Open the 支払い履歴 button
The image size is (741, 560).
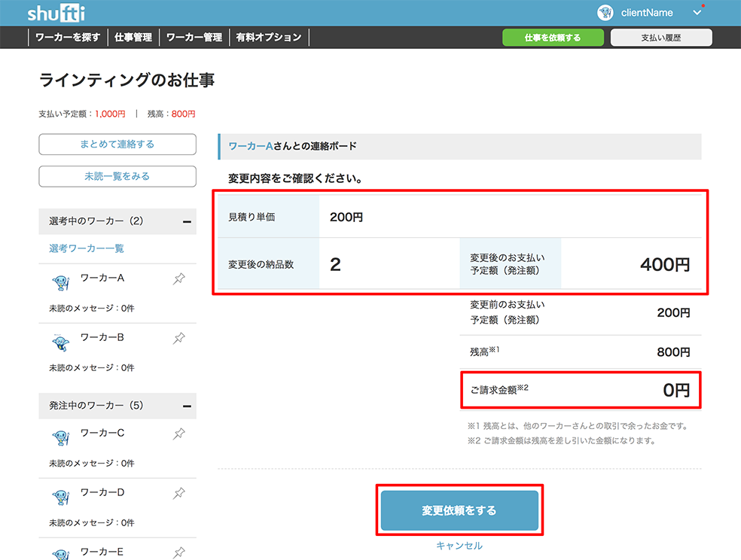coord(661,38)
